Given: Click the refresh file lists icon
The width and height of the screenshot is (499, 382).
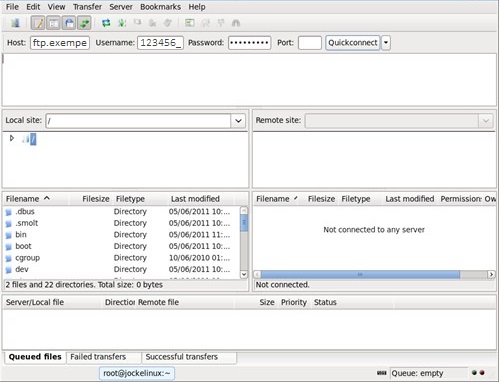Looking at the screenshot, I should pos(106,23).
